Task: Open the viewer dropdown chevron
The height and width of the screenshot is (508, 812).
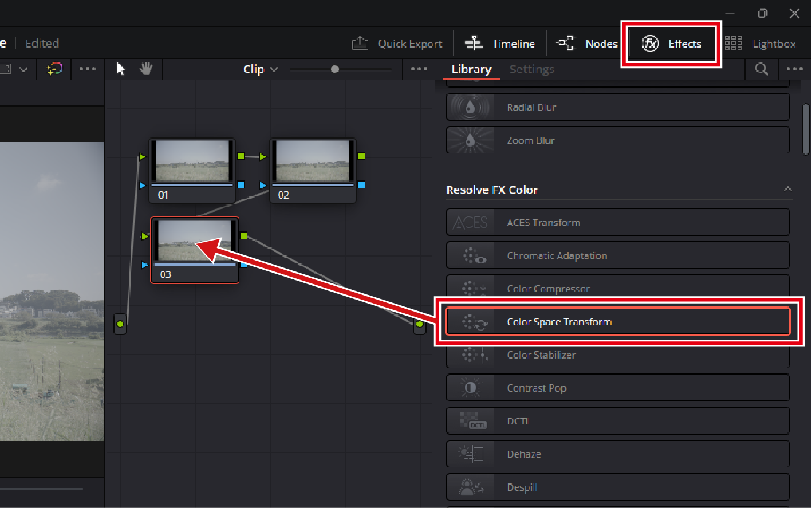Action: (23, 69)
